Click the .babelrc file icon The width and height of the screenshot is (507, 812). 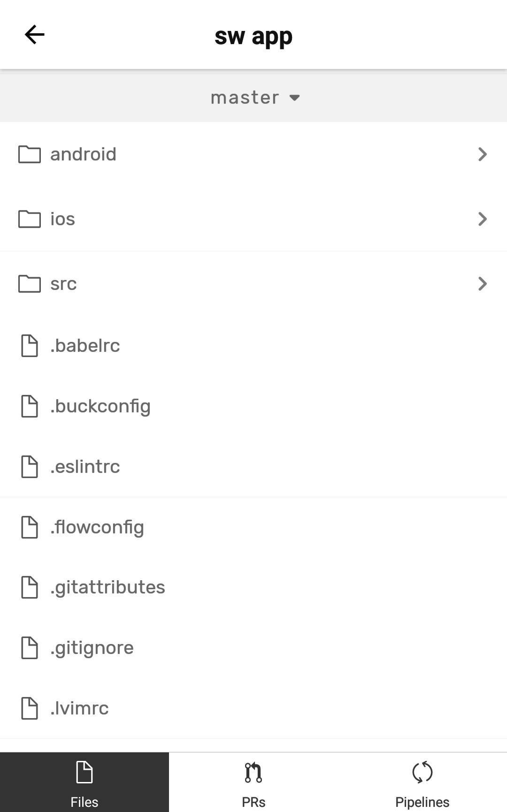pyautogui.click(x=29, y=346)
